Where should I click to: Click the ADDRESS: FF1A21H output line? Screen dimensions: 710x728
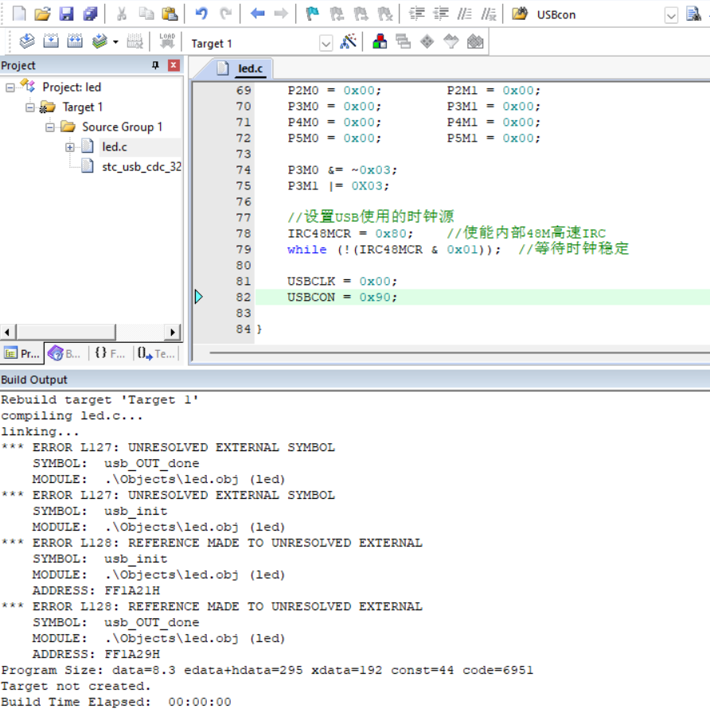point(96,590)
